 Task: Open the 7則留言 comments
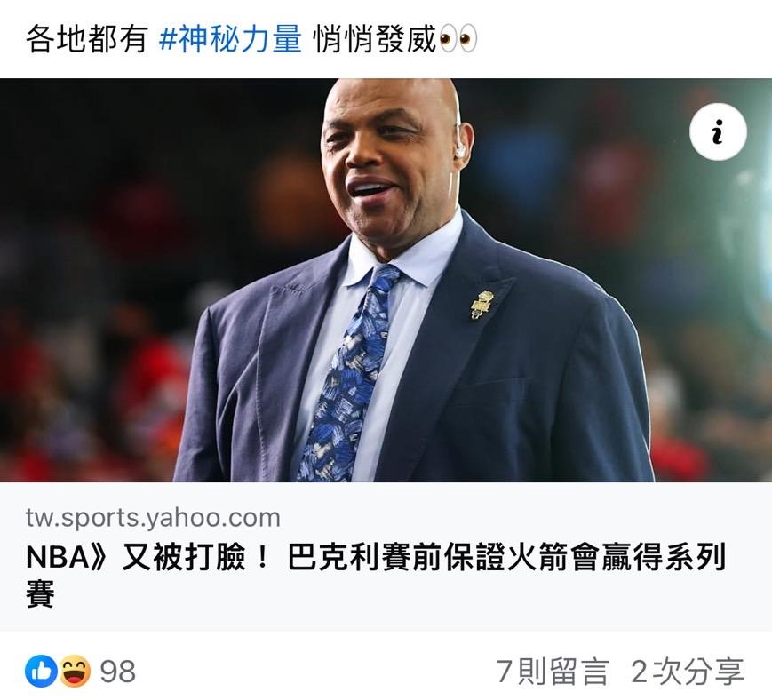point(553,672)
